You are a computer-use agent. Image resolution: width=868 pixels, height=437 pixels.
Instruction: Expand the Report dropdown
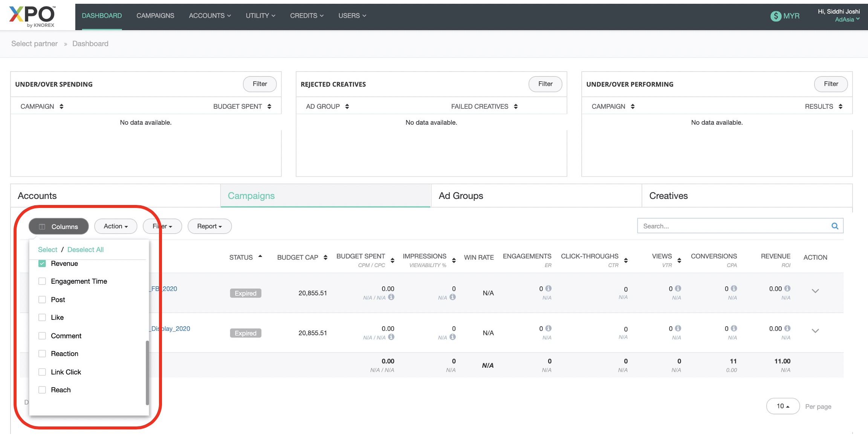(209, 226)
